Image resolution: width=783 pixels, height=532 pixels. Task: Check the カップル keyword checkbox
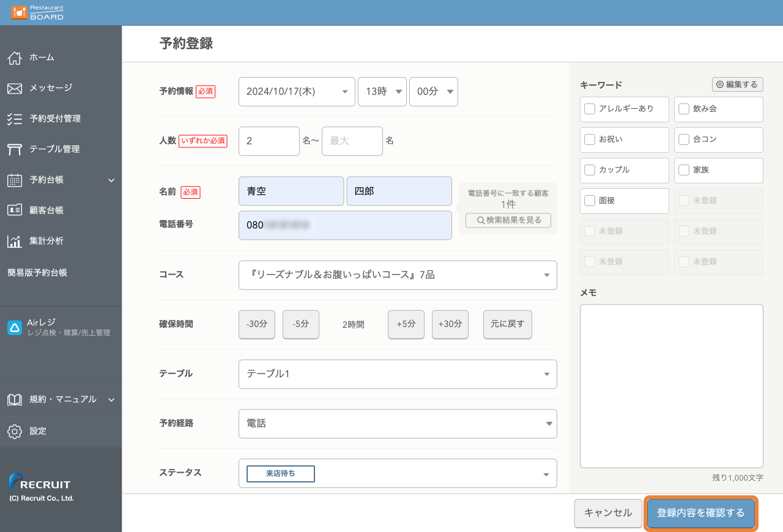(590, 171)
